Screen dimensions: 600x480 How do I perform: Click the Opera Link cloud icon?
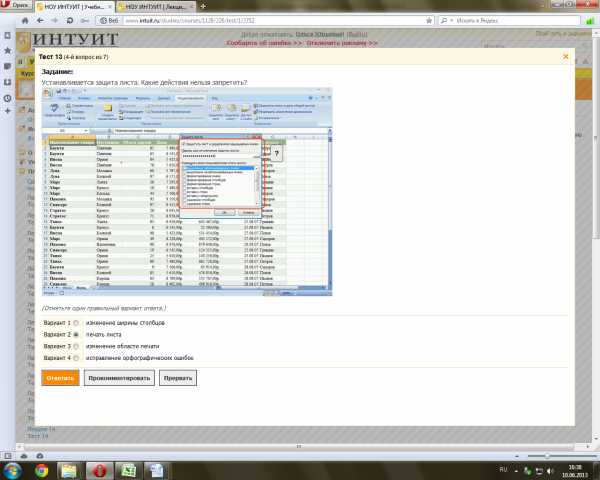pyautogui.click(x=24, y=456)
